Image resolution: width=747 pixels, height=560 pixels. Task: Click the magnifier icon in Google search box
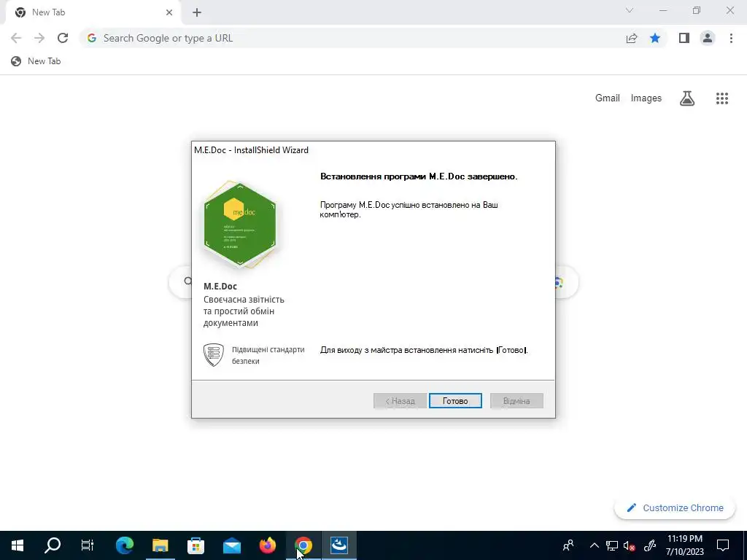[x=187, y=281]
